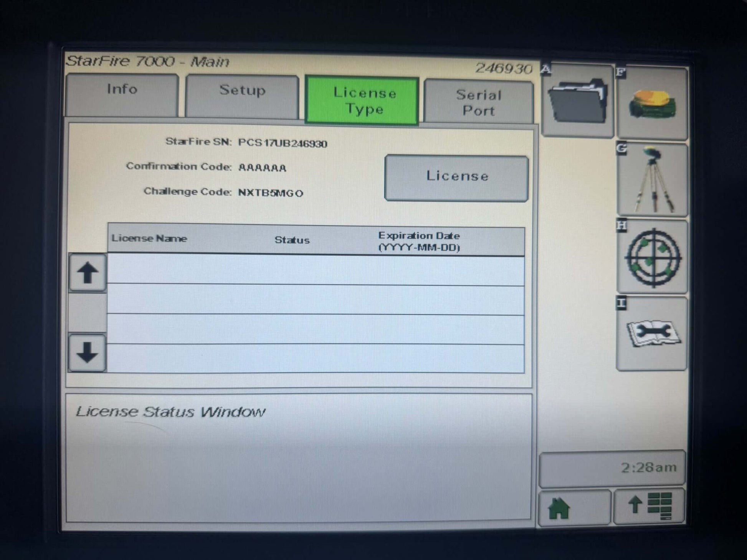Click the License Name column header
This screenshot has width=747, height=560.
tap(149, 238)
